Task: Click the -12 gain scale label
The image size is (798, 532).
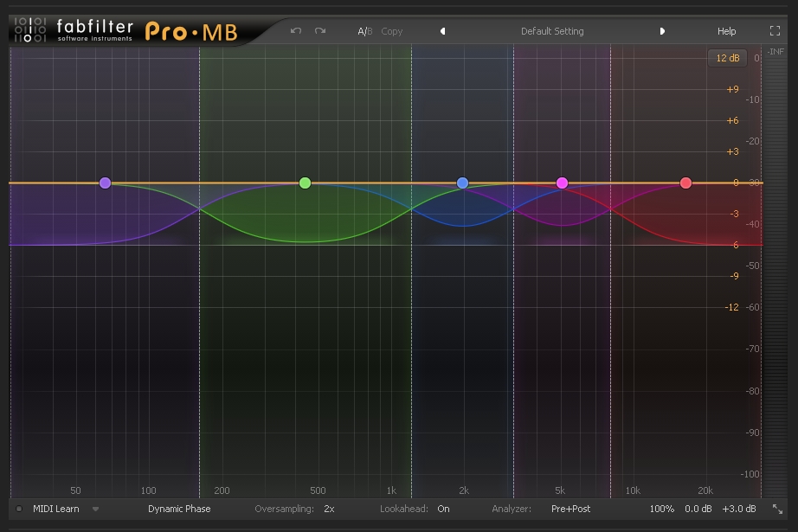Action: (731, 307)
